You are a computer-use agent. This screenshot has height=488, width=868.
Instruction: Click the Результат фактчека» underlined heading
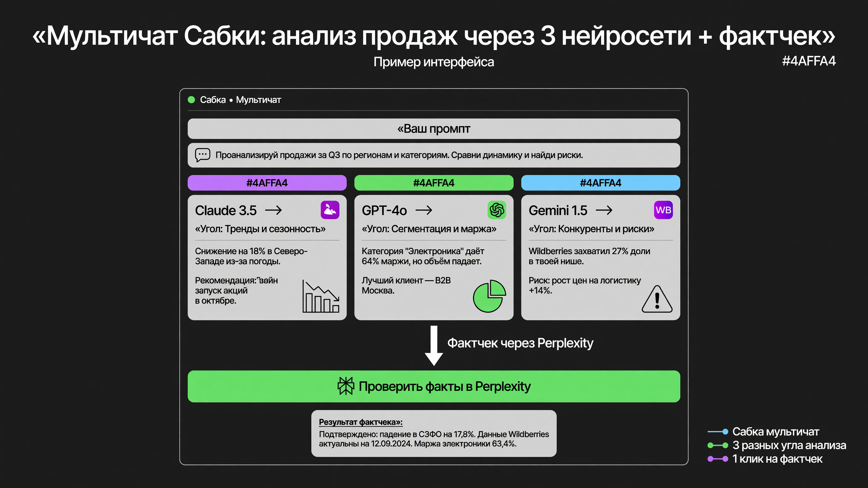click(361, 422)
